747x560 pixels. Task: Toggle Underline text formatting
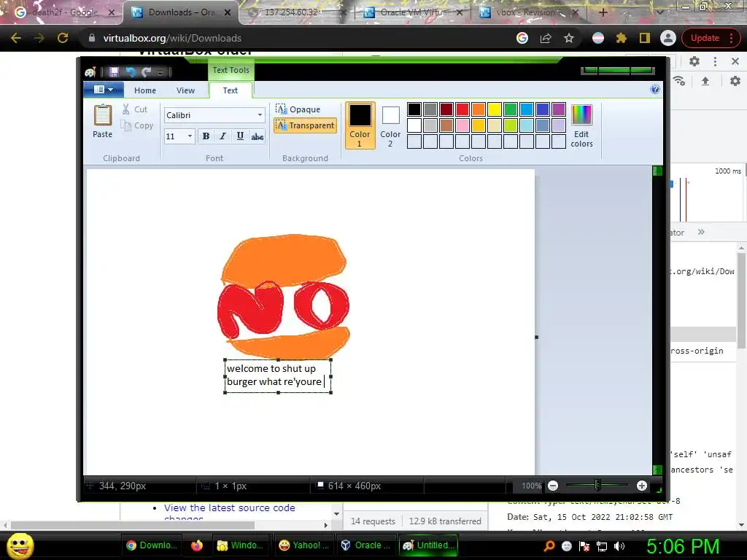click(x=240, y=136)
